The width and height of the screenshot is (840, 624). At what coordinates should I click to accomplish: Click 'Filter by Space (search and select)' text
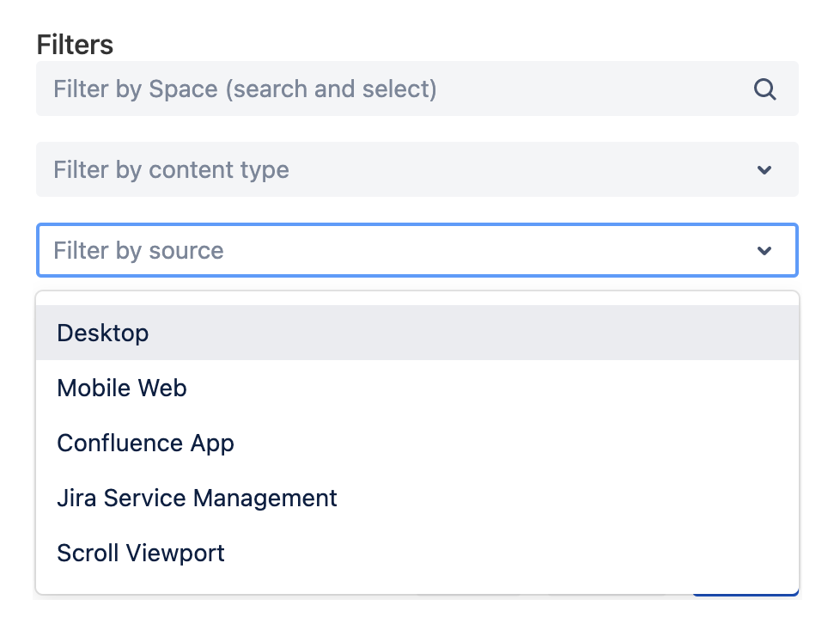[x=245, y=89]
